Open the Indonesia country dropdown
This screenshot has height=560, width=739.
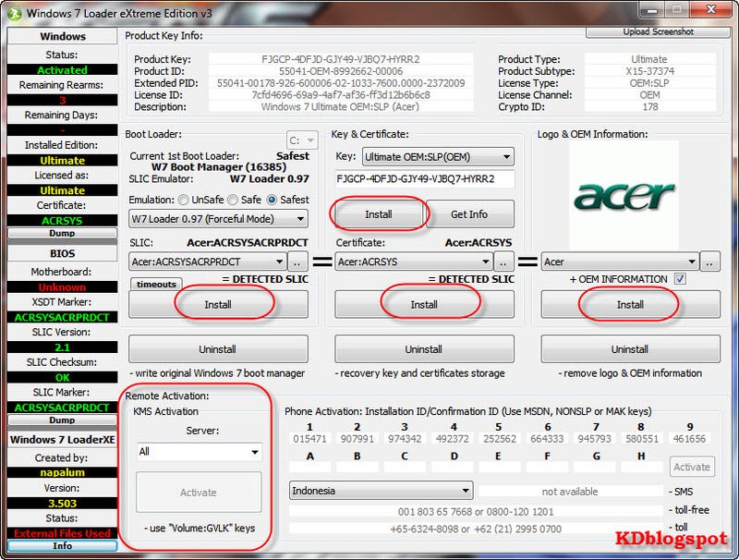381,491
